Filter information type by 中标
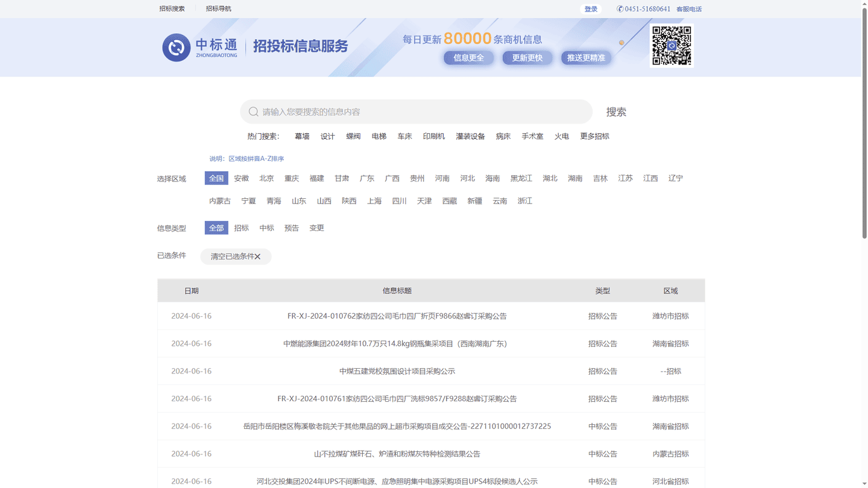Viewport: 868px width, 488px height. click(x=266, y=228)
